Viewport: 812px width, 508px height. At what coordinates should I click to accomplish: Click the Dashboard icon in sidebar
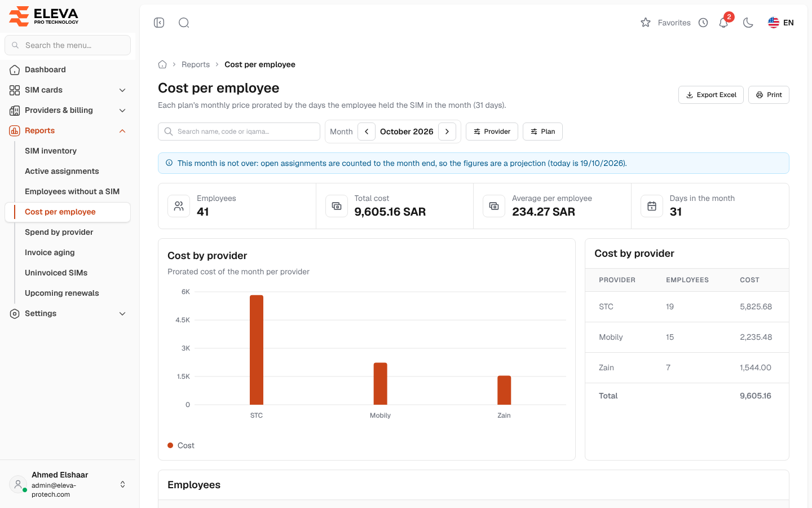point(15,69)
